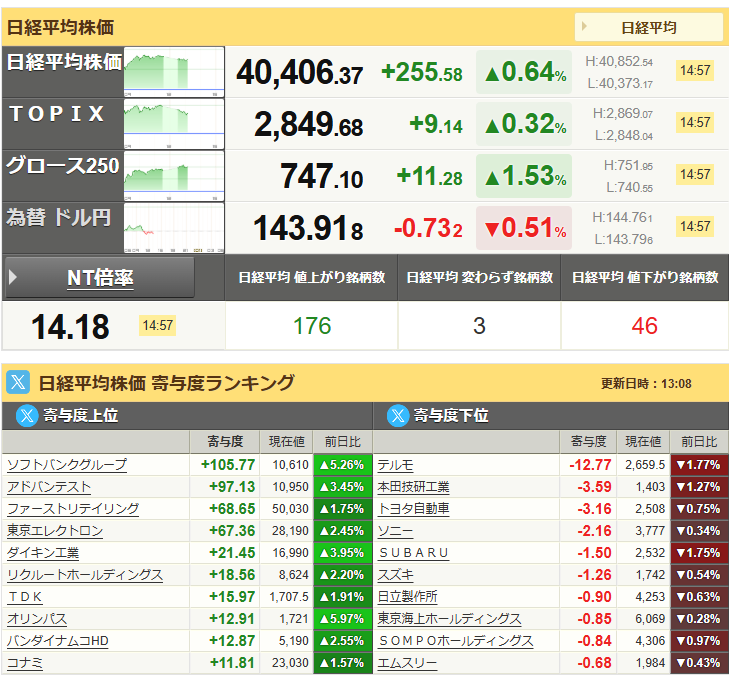Click the 寄与度 column header in 寄与度上位
733x678 pixels.
pyautogui.click(x=225, y=441)
